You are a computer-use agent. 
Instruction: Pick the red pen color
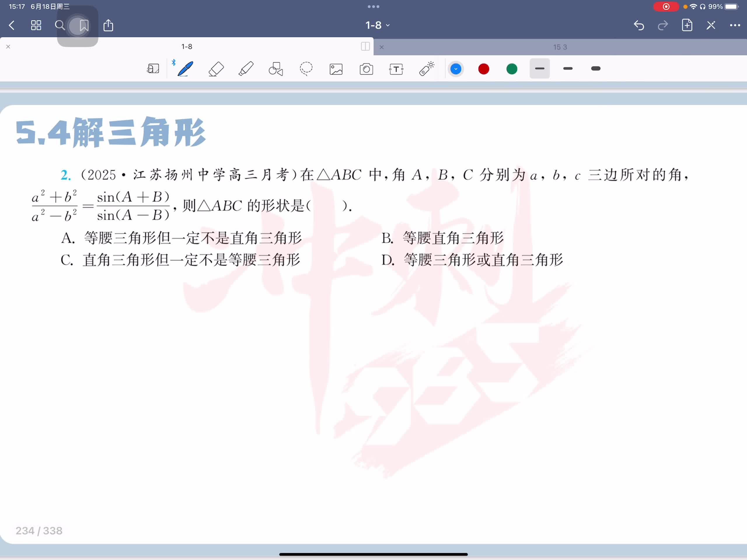click(x=484, y=69)
